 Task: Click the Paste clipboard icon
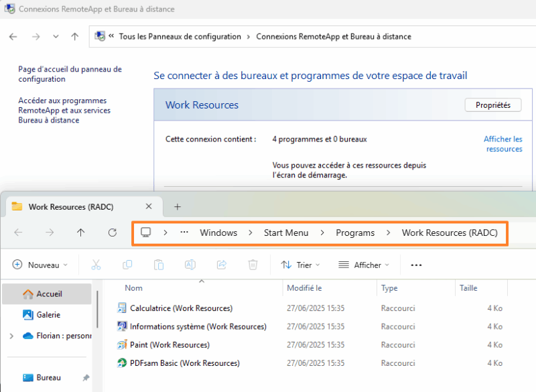click(x=159, y=265)
